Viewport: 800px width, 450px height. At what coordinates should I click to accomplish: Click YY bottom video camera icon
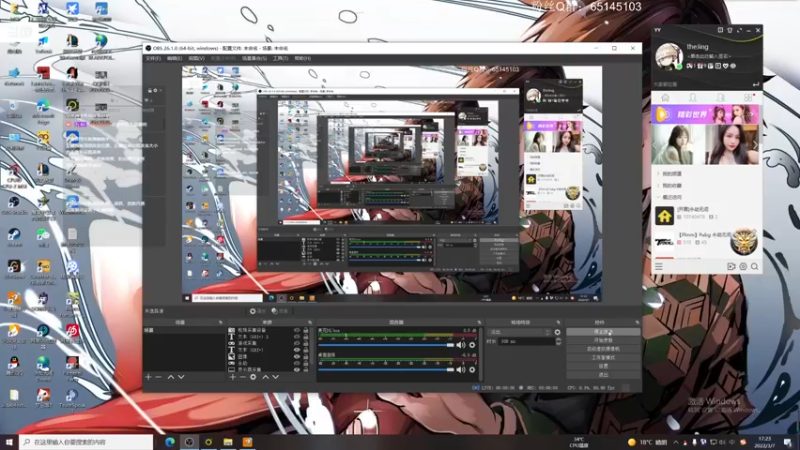click(731, 266)
